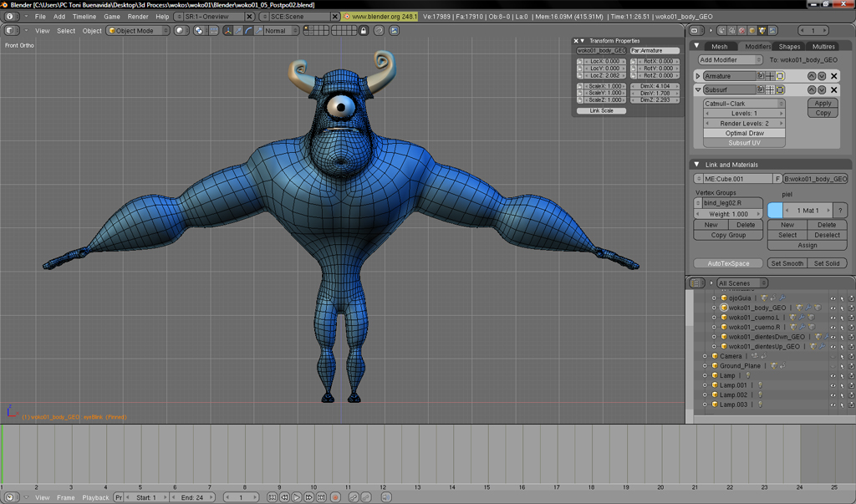Viewport: 856px width, 504px height.
Task: Skip to timeline start frame
Action: pos(273,497)
